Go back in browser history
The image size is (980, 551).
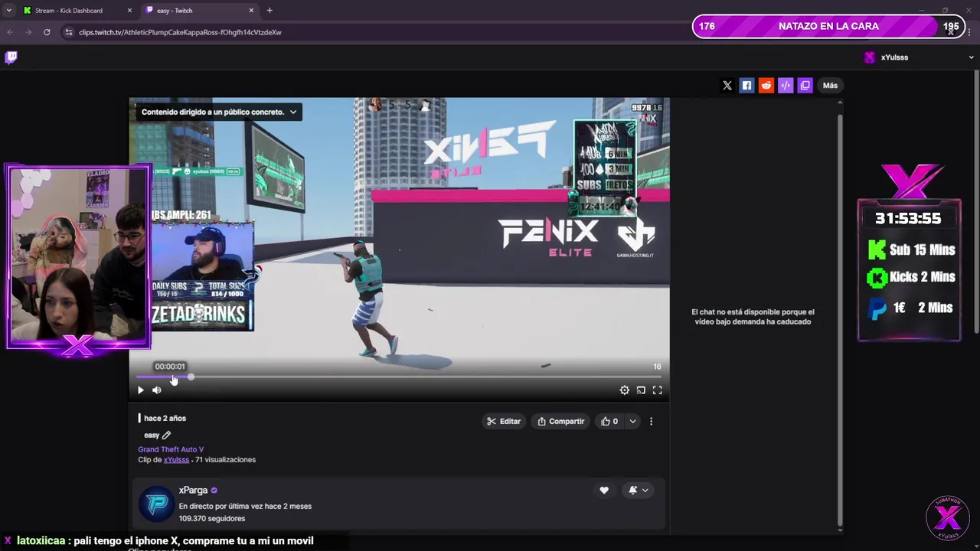10,32
